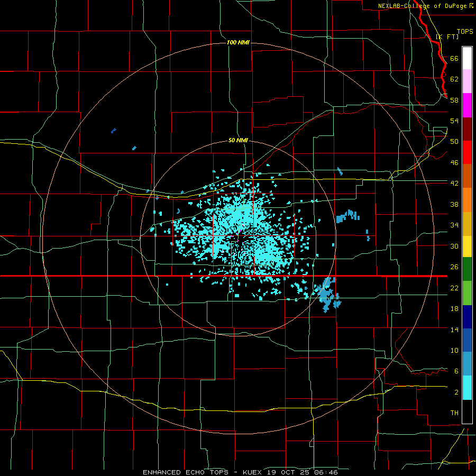Click the 2 legend value
This screenshot has height=476, width=476.
click(456, 392)
